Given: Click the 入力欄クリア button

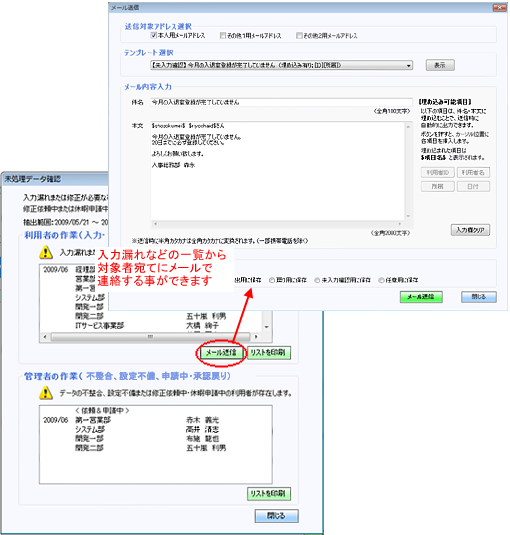Looking at the screenshot, I should pos(470,230).
